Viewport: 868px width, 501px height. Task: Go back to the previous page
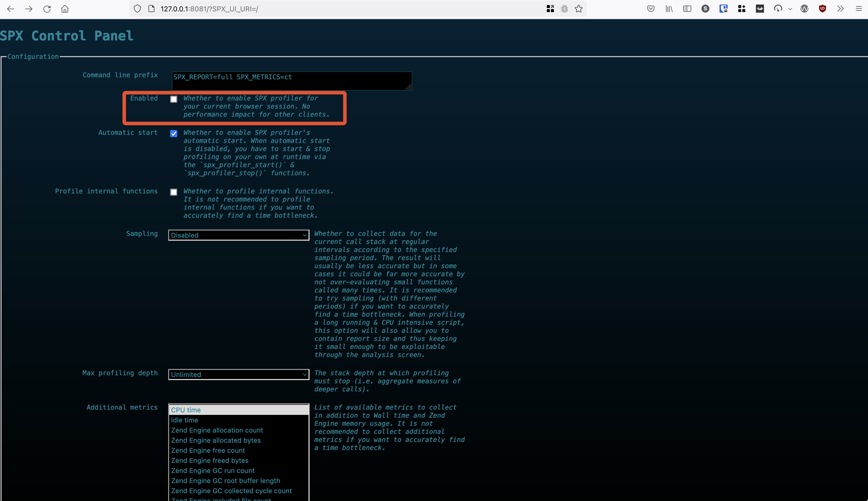tap(11, 9)
